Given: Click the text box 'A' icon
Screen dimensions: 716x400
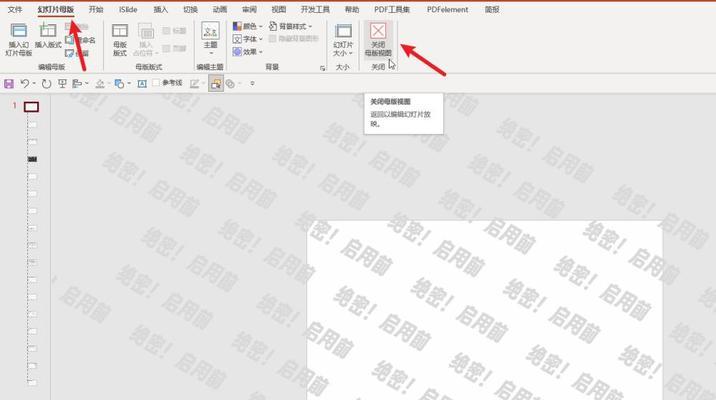Looking at the screenshot, I should coord(142,84).
